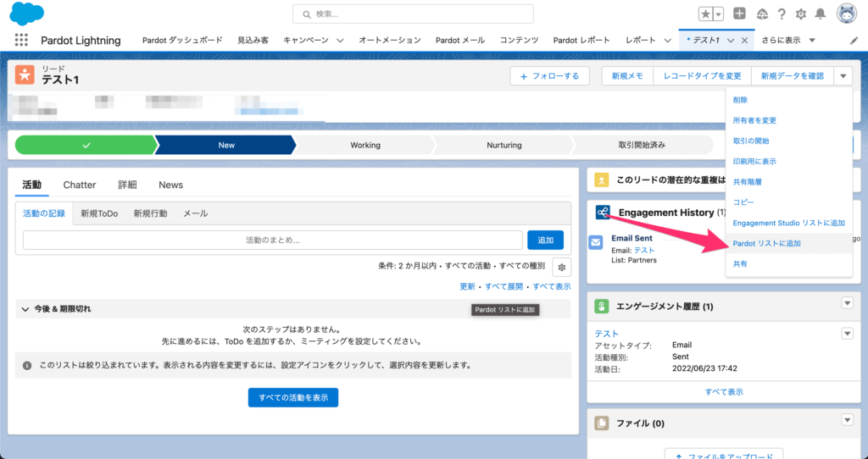Screen dimensions: 868x459
Task: Close the テスト1 tab
Action: (x=744, y=41)
